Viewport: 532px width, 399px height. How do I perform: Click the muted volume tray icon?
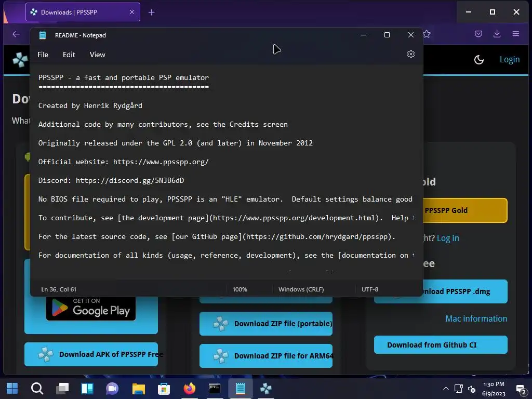pyautogui.click(x=472, y=389)
